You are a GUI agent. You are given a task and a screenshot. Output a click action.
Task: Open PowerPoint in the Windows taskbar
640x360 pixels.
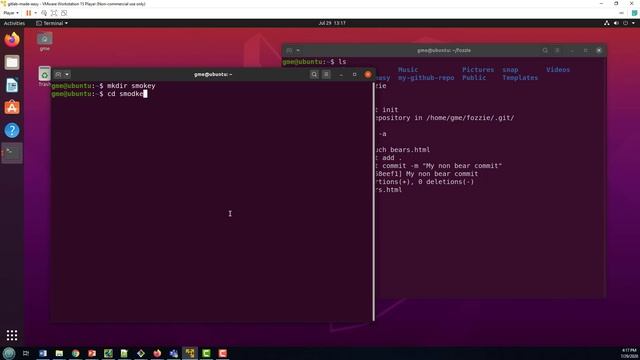point(92,353)
